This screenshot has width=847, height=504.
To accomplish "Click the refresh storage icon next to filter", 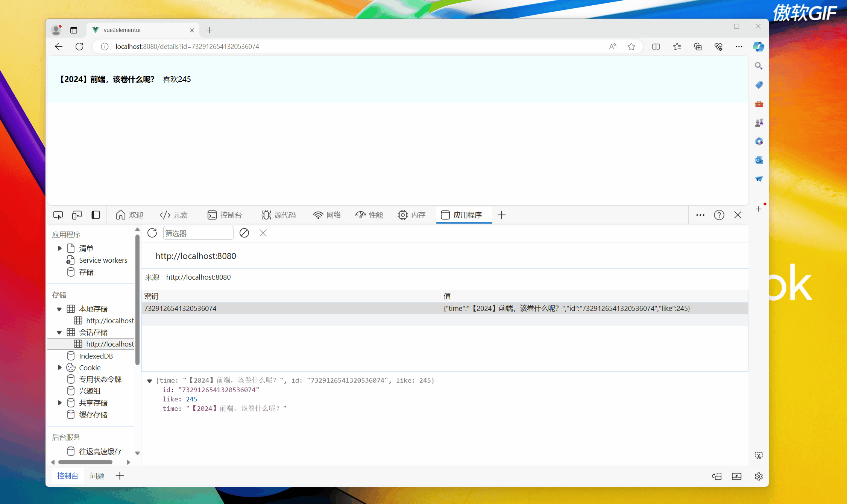I will (x=152, y=233).
